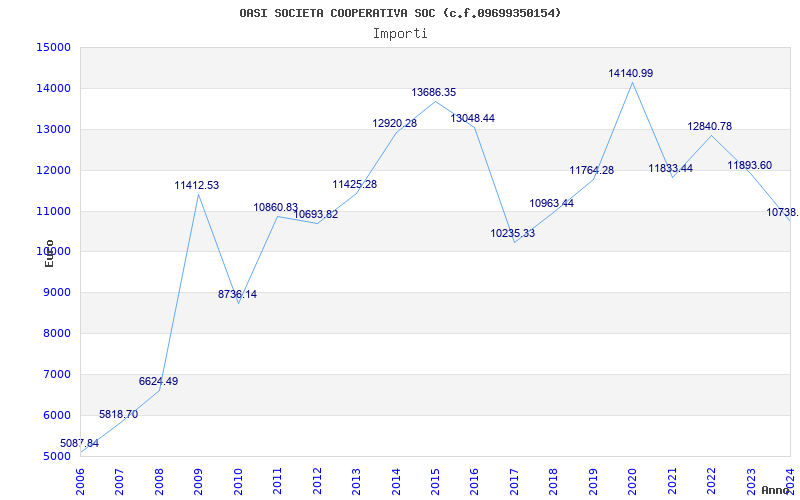Click the y-axis tick 9000
This screenshot has width=800, height=500.
pos(56,293)
